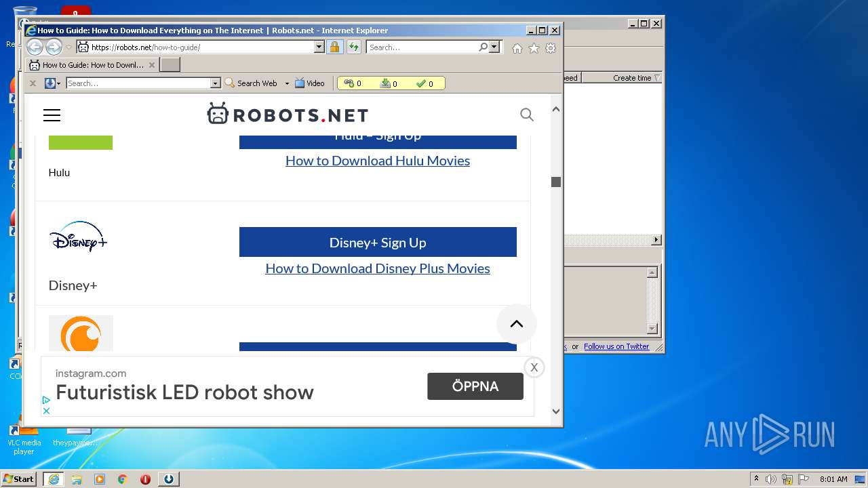This screenshot has height=488, width=868.
Task: Expand the download toolbar search box dropdown
Action: [216, 83]
